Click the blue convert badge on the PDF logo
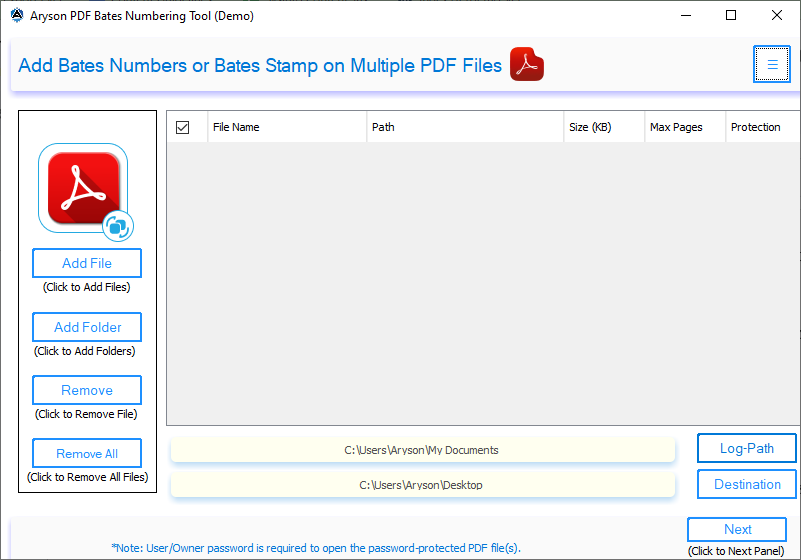This screenshot has width=801, height=560. click(x=118, y=226)
